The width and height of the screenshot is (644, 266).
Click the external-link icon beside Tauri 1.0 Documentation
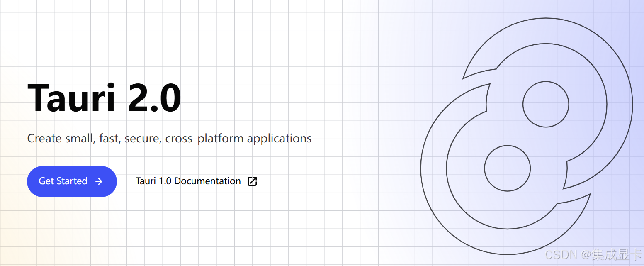(x=252, y=181)
